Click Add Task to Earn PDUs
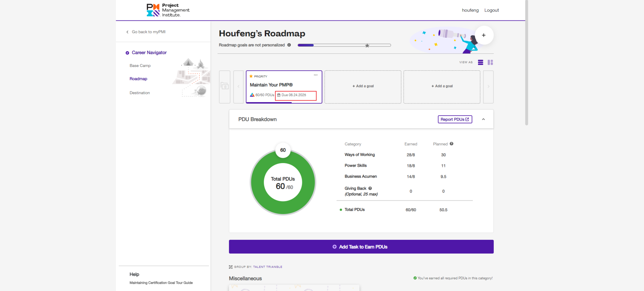 pyautogui.click(x=361, y=247)
